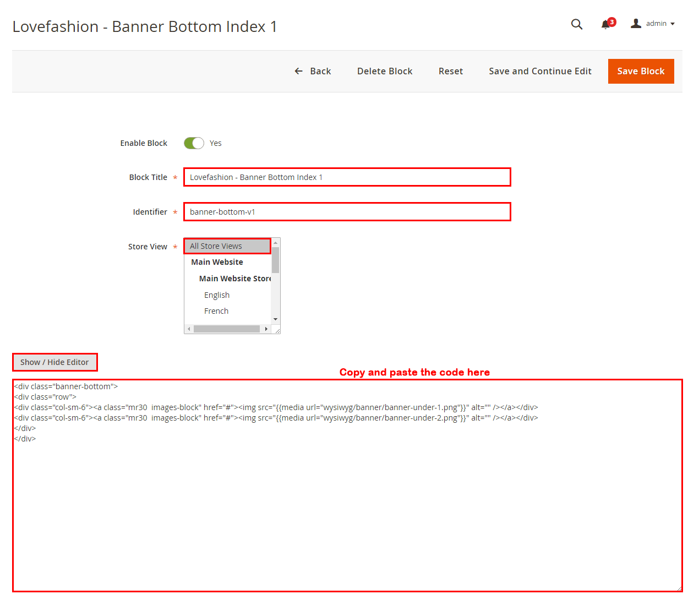Viewport: 699px width, 616px height.
Task: Click the Yes label beside toggle
Action: click(x=216, y=143)
